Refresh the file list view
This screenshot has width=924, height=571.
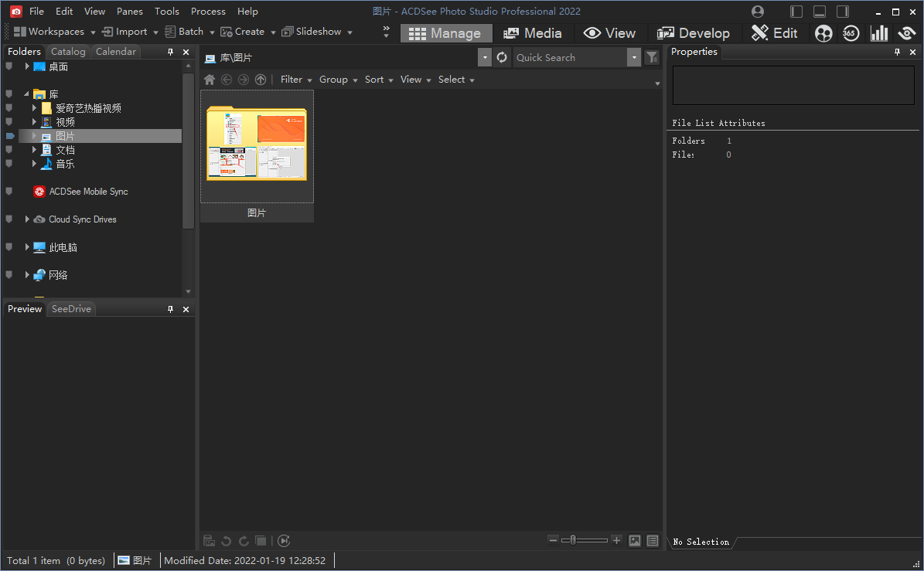click(501, 57)
